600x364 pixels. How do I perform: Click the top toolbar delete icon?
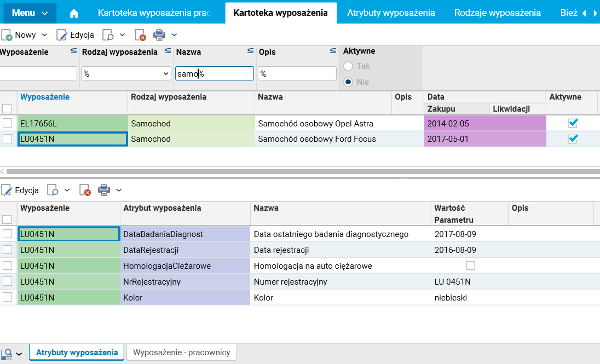[140, 35]
